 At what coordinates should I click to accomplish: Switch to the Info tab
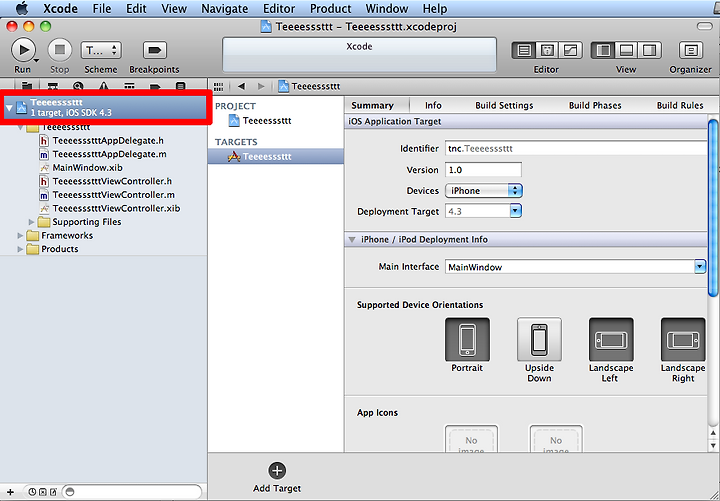[x=433, y=105]
